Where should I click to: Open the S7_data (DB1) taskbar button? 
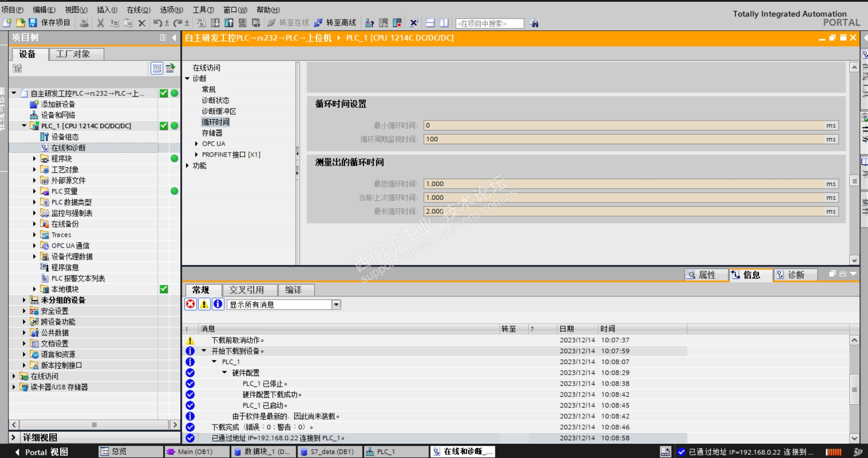(x=330, y=452)
